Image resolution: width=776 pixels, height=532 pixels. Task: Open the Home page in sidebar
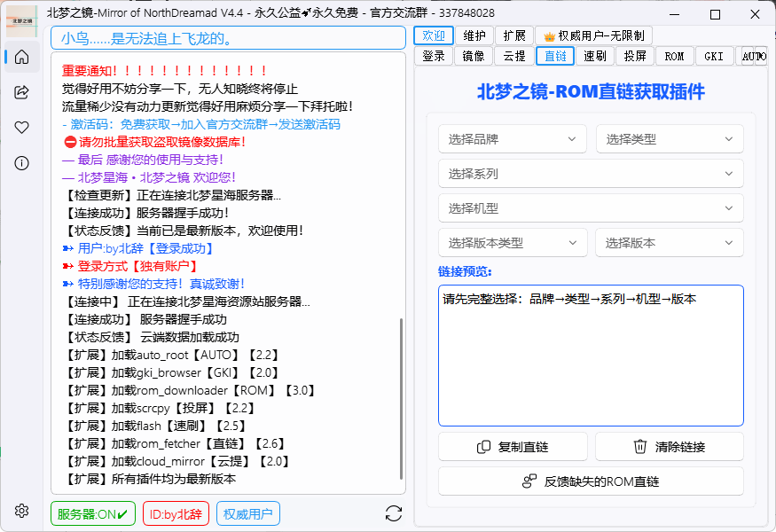(x=22, y=58)
